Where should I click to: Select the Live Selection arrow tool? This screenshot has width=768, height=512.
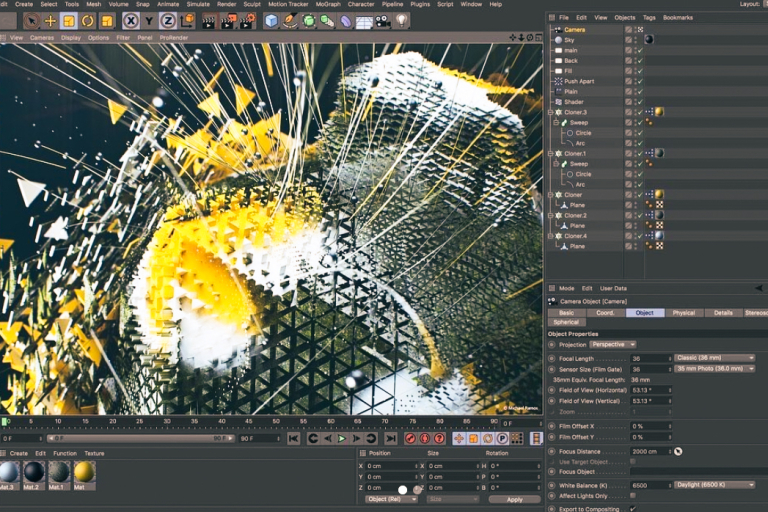coord(31,21)
